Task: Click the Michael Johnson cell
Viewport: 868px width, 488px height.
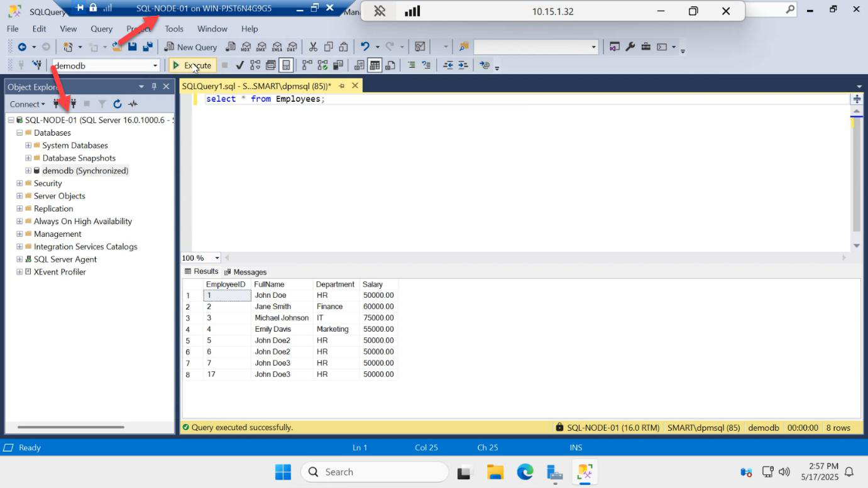Action: point(282,318)
